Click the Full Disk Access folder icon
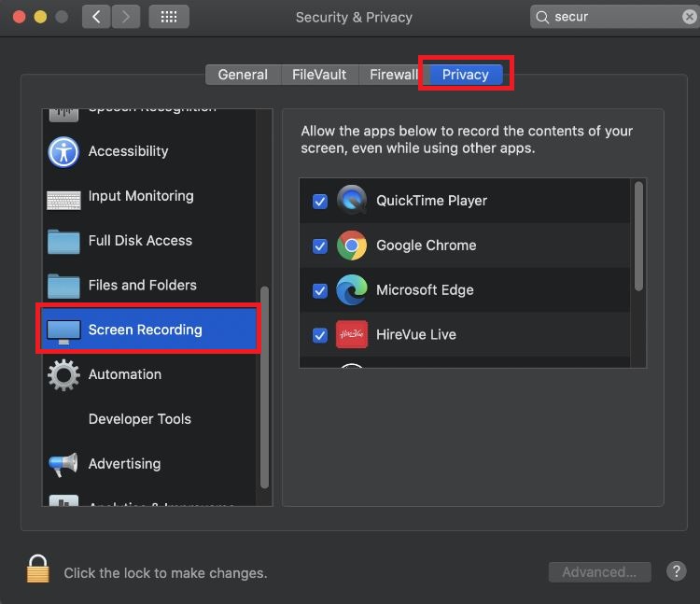 [x=63, y=241]
